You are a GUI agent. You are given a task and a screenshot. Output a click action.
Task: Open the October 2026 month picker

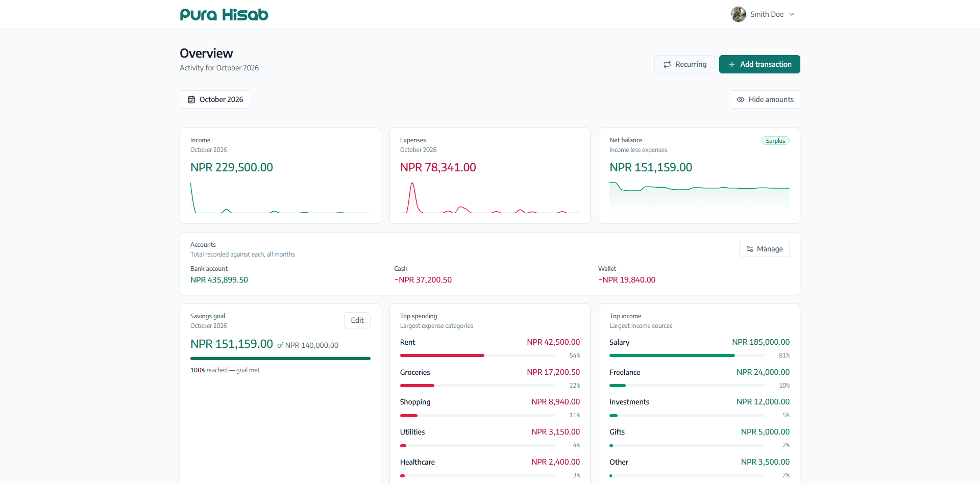215,99
